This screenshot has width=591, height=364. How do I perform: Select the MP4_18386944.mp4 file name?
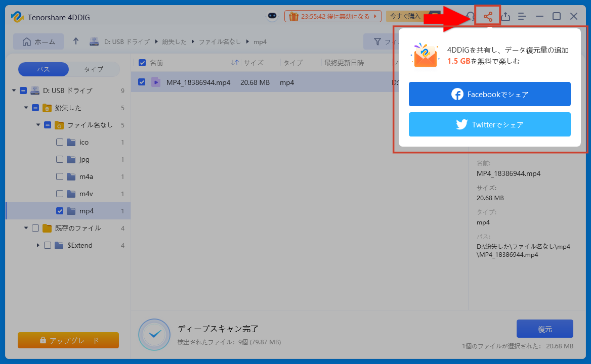click(x=198, y=82)
